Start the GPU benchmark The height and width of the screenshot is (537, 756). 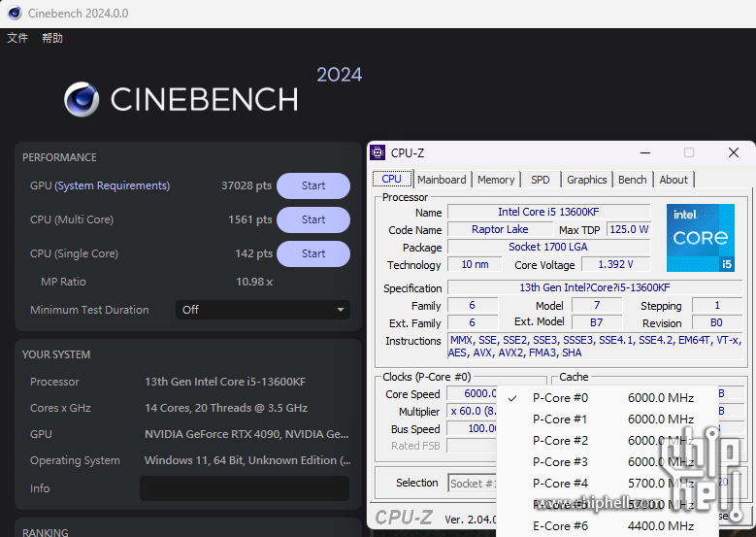coord(313,185)
